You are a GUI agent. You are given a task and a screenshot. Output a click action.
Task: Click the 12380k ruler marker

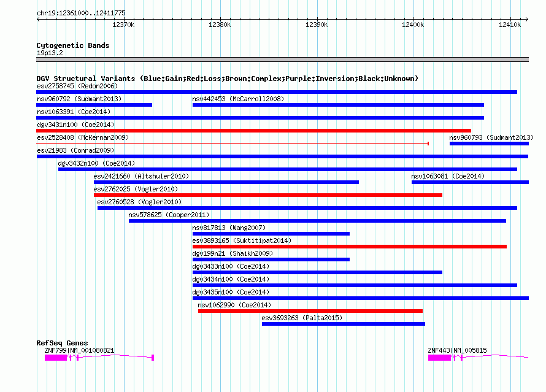point(220,25)
